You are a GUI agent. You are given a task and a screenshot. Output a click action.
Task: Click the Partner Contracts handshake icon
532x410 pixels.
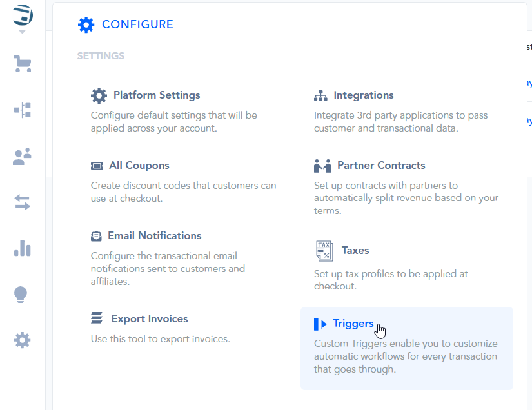pyautogui.click(x=322, y=166)
